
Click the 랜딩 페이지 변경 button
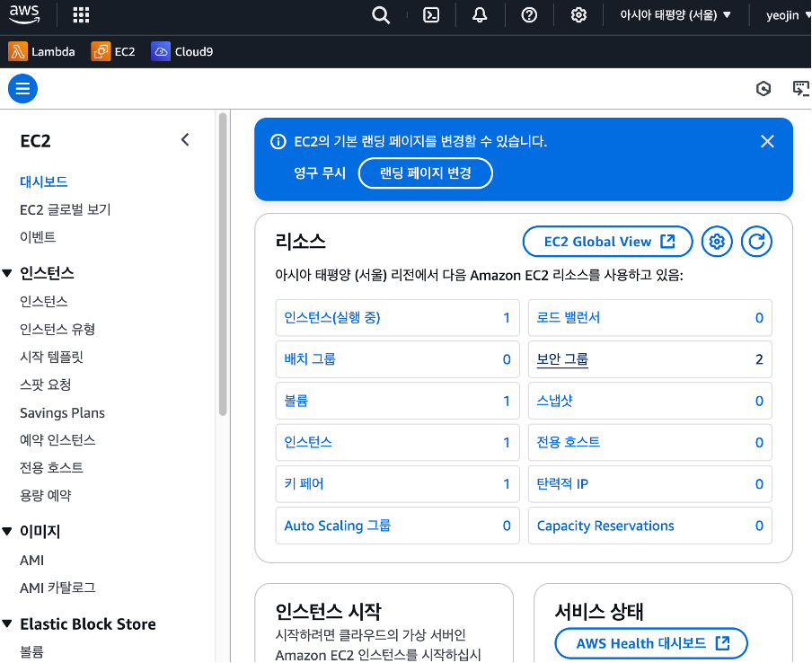[x=425, y=173]
